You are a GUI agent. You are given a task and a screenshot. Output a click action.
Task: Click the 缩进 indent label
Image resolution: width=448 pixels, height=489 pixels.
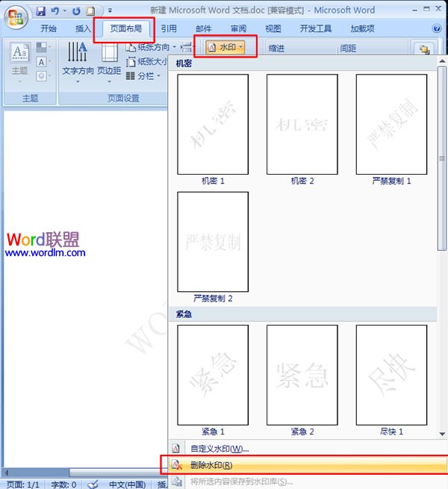point(276,49)
